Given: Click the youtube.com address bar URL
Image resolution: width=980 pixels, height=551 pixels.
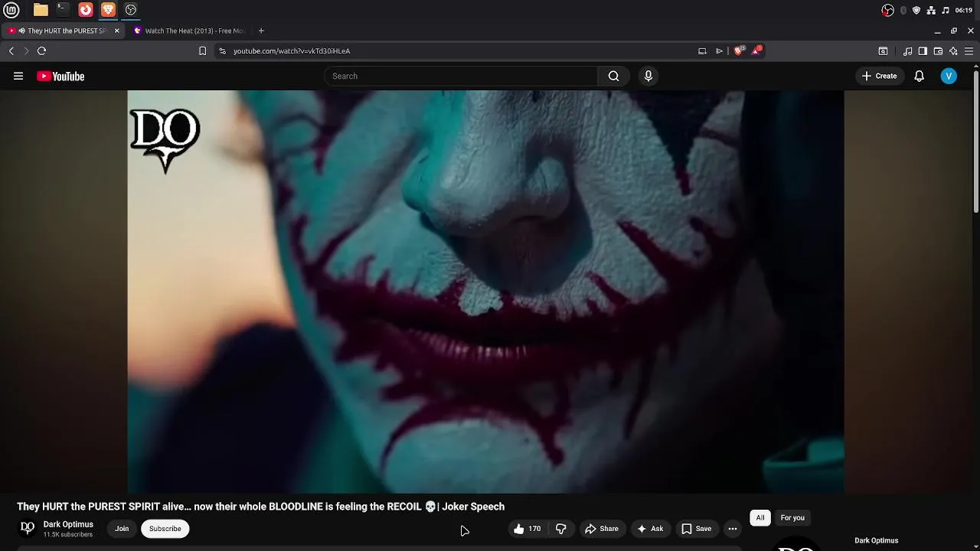Looking at the screenshot, I should [x=292, y=51].
